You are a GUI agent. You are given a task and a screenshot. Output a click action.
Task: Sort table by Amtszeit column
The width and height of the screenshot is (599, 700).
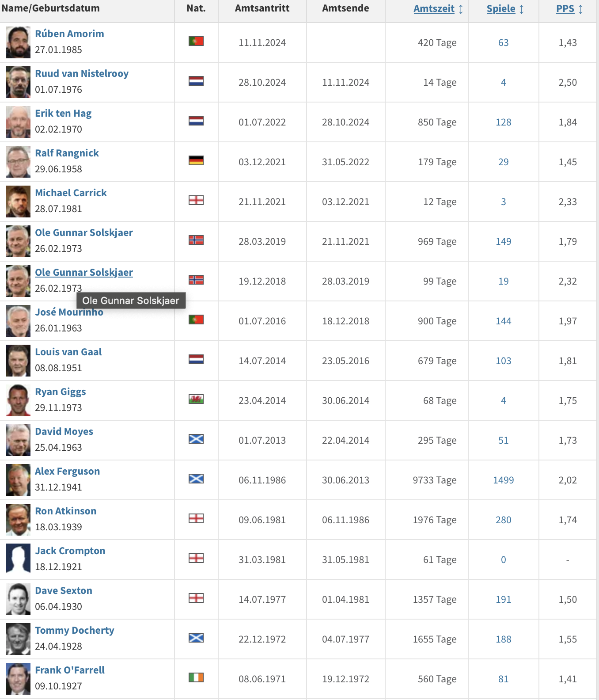(x=434, y=9)
